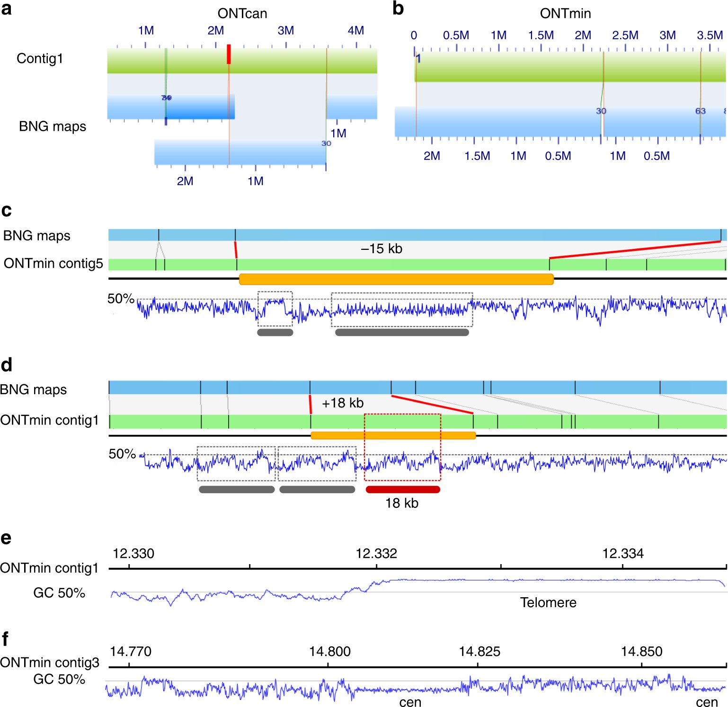Click the ONTmin contig5 track label
728x707 pixels.
pyautogui.click(x=53, y=264)
